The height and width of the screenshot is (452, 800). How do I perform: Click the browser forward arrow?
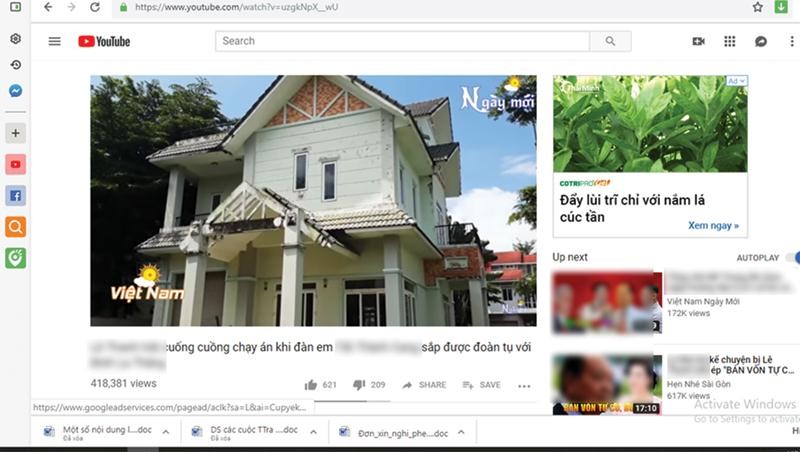coord(71,7)
